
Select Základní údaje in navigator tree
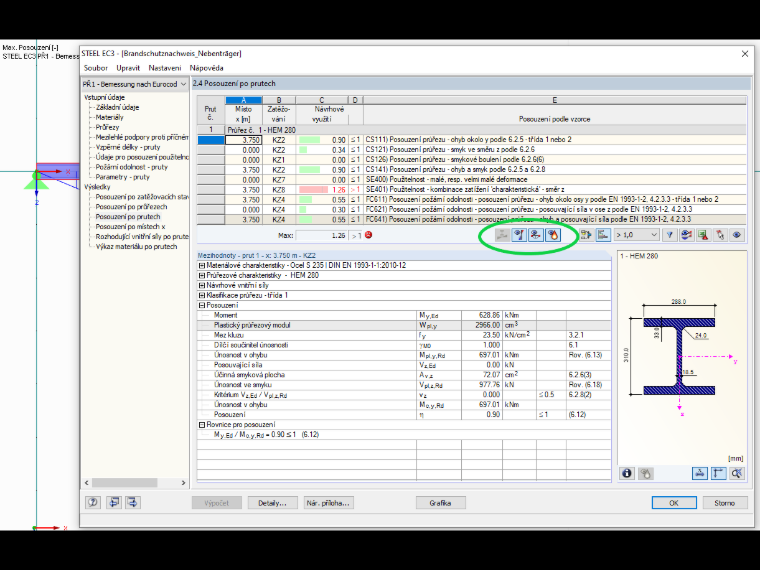tap(117, 108)
